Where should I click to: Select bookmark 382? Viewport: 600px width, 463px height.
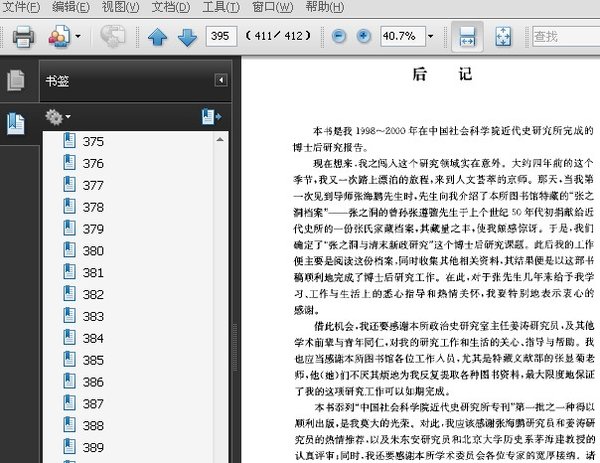coord(93,294)
